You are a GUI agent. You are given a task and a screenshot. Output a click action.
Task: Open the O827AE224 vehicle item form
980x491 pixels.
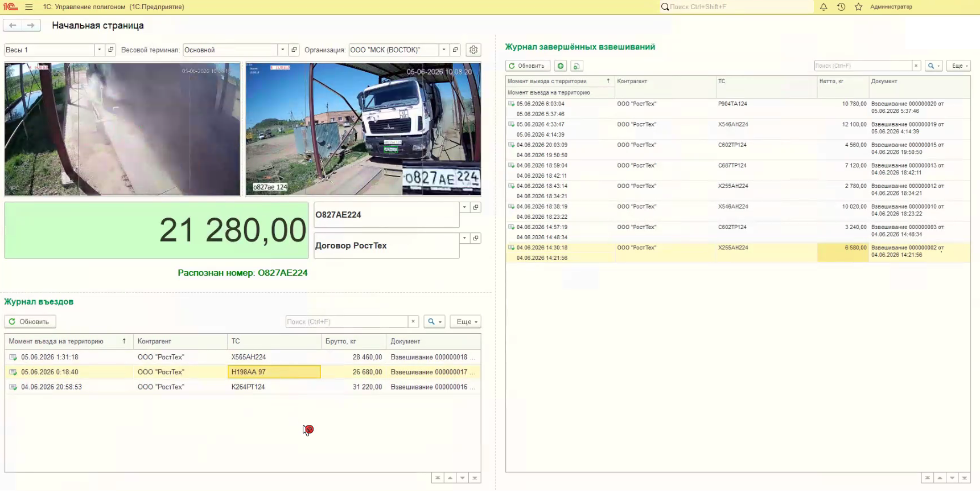point(476,207)
